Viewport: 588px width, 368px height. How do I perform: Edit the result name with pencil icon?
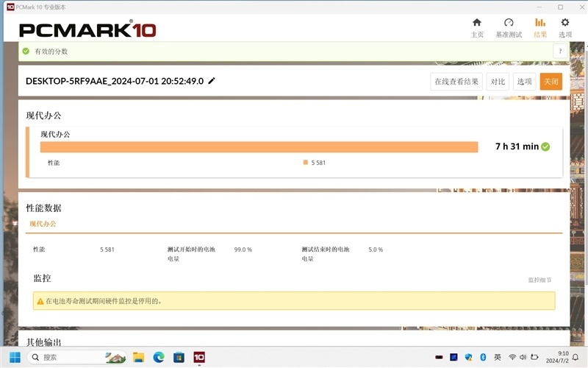click(212, 81)
